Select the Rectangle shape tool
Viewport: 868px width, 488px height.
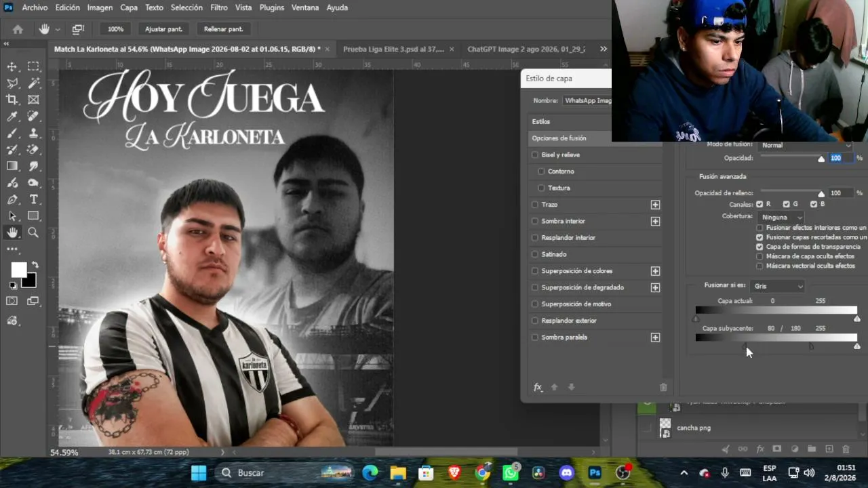point(33,216)
